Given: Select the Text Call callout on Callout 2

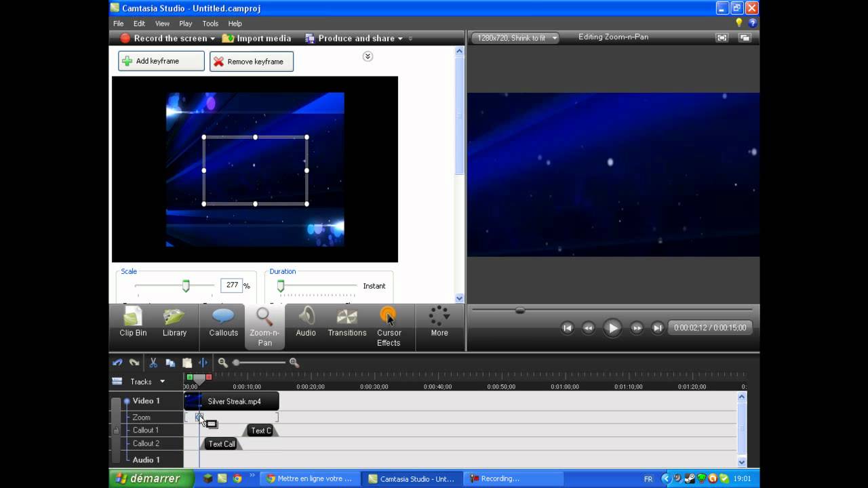Looking at the screenshot, I should 221,444.
